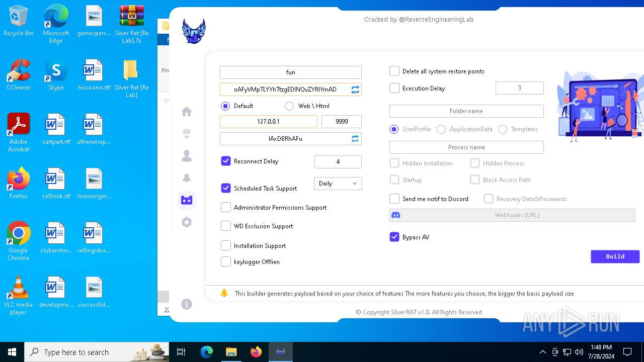644x362 pixels.
Task: Open Silver Rat [Re Lab] desktop folder
Action: [131, 78]
